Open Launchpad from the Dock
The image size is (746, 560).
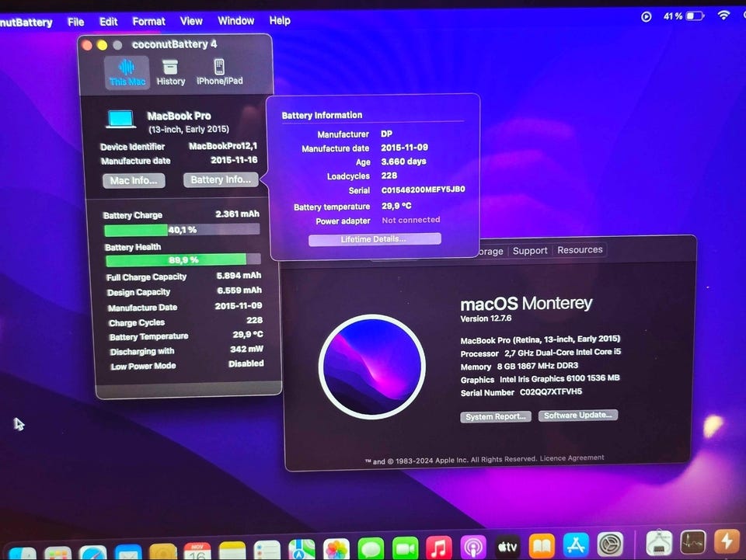[x=58, y=553]
